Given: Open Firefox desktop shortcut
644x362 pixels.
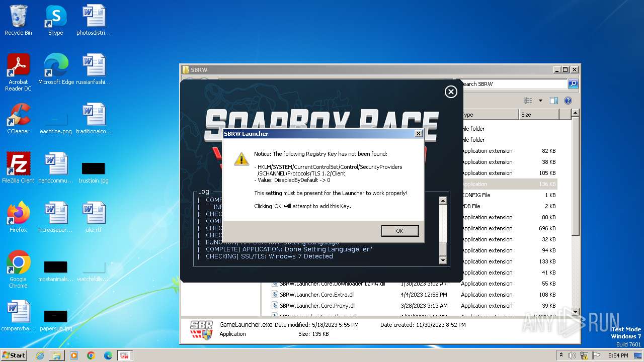Looking at the screenshot, I should (x=18, y=217).
